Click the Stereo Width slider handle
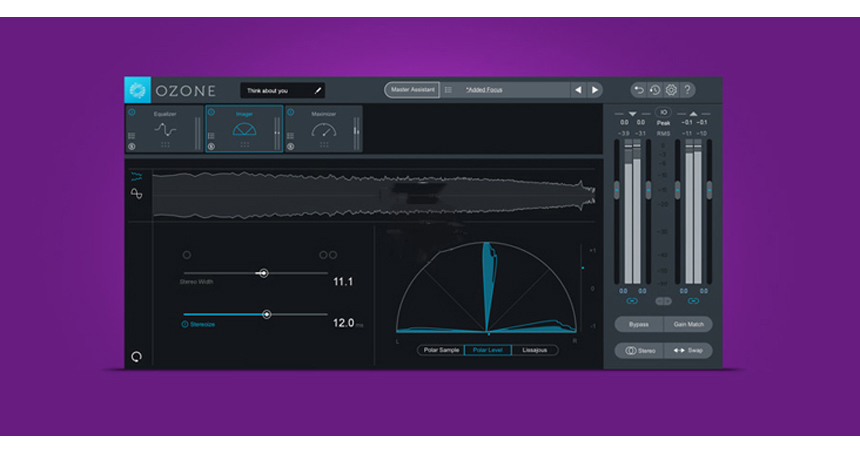This screenshot has height=451, width=860. click(x=264, y=273)
